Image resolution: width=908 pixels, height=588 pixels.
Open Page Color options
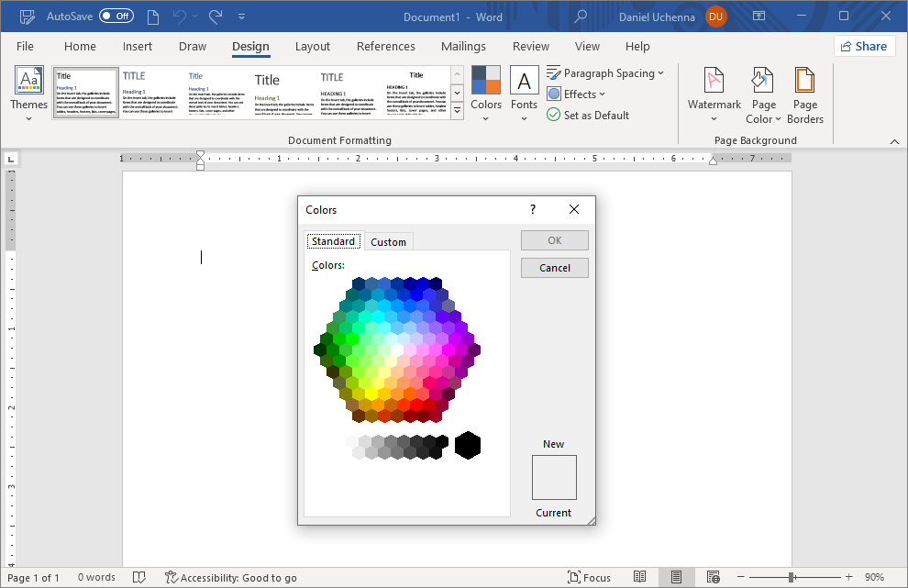click(x=763, y=94)
